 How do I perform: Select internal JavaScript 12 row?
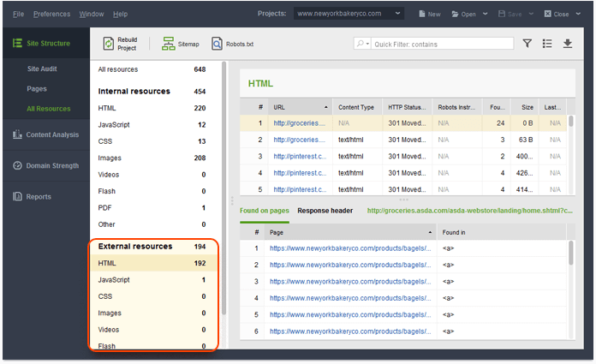point(152,125)
